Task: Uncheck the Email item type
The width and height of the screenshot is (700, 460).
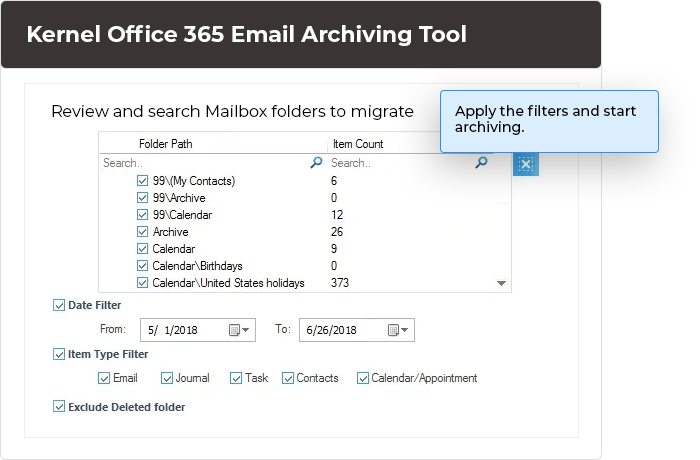Action: click(x=104, y=378)
